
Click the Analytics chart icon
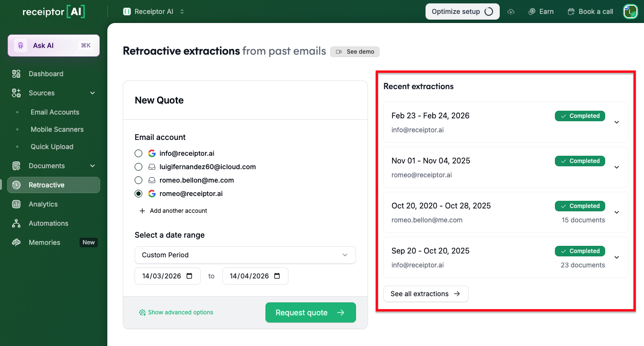pos(16,204)
